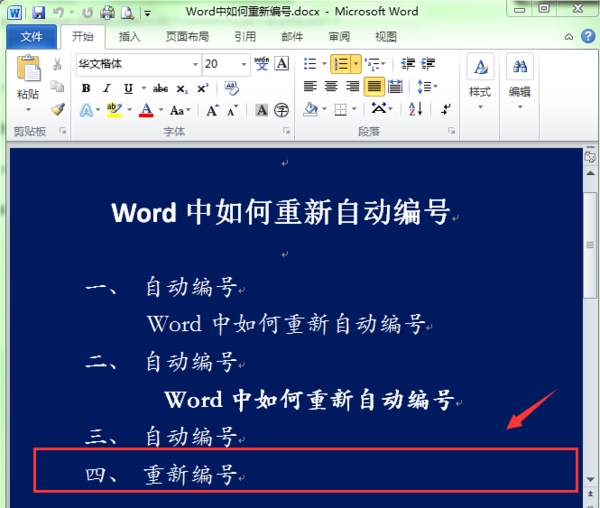Open the 剪贴板 pane launcher
600x508 pixels.
point(63,131)
